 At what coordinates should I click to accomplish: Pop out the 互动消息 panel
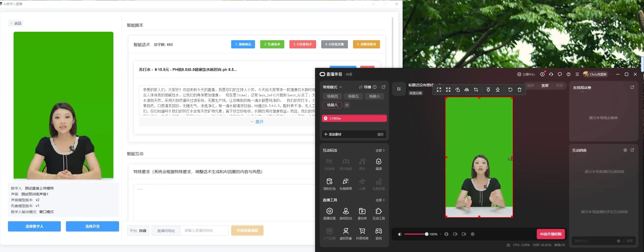[x=632, y=150]
